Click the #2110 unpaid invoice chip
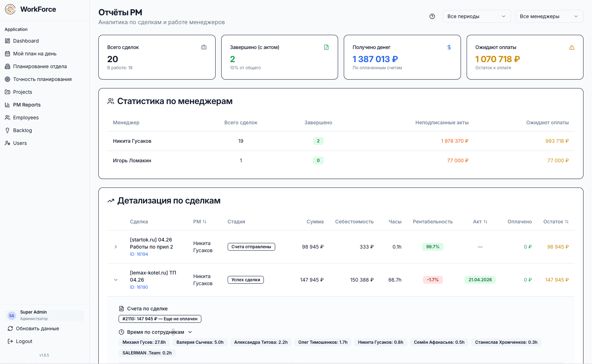The image size is (592, 364). [160, 319]
